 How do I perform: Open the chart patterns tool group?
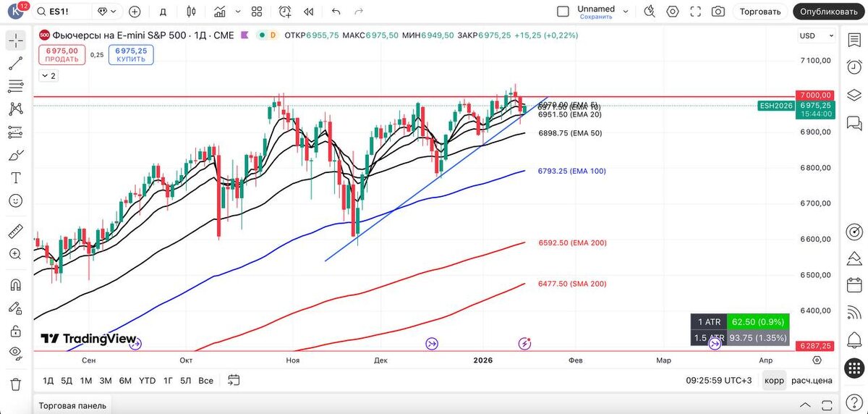pos(15,109)
